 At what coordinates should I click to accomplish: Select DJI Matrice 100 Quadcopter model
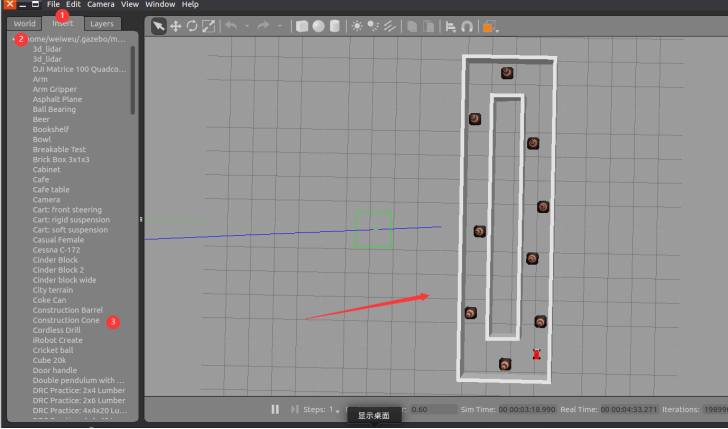tap(79, 69)
